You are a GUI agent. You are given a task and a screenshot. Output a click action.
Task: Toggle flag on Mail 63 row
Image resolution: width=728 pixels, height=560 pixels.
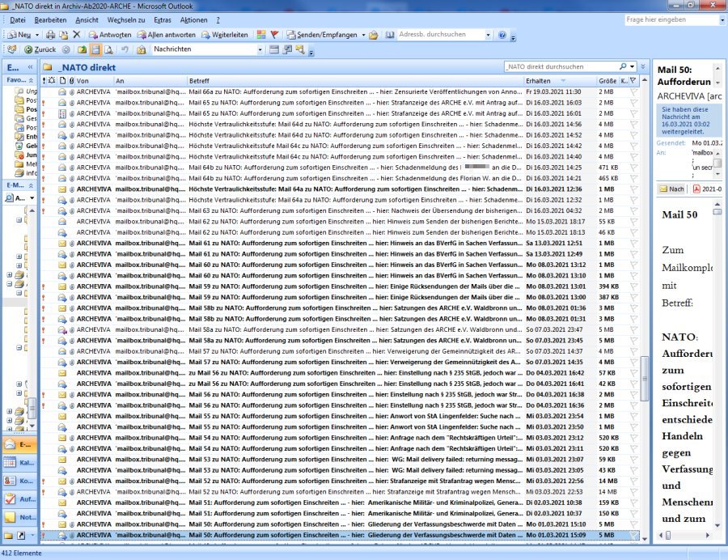coord(633,211)
